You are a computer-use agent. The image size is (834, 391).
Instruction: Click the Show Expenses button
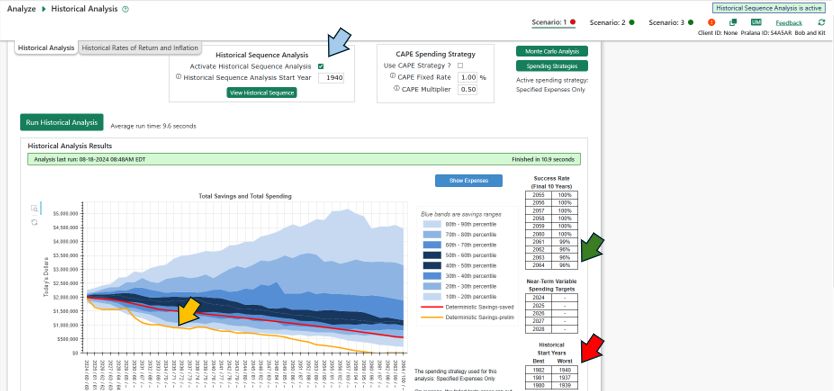(469, 180)
